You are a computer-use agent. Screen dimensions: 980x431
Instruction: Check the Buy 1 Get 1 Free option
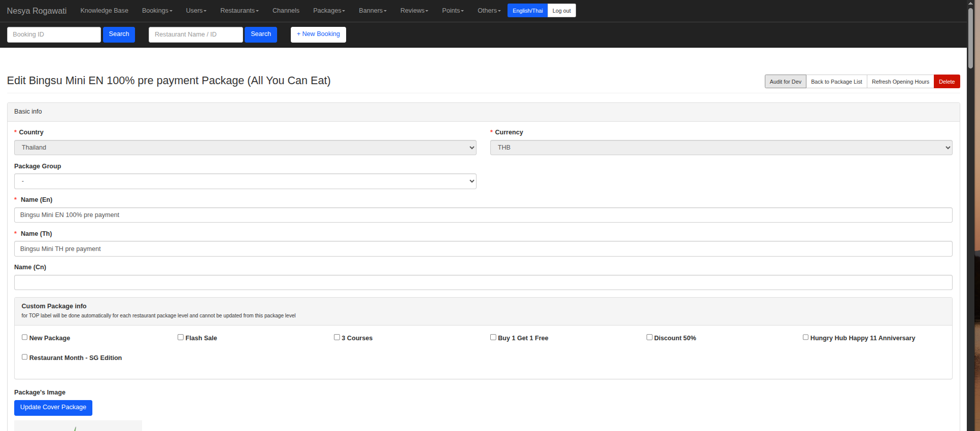coord(493,337)
